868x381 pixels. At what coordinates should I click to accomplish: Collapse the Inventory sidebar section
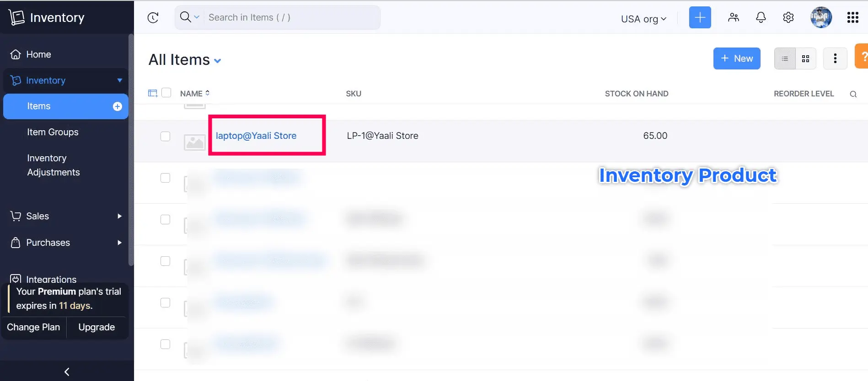point(119,80)
